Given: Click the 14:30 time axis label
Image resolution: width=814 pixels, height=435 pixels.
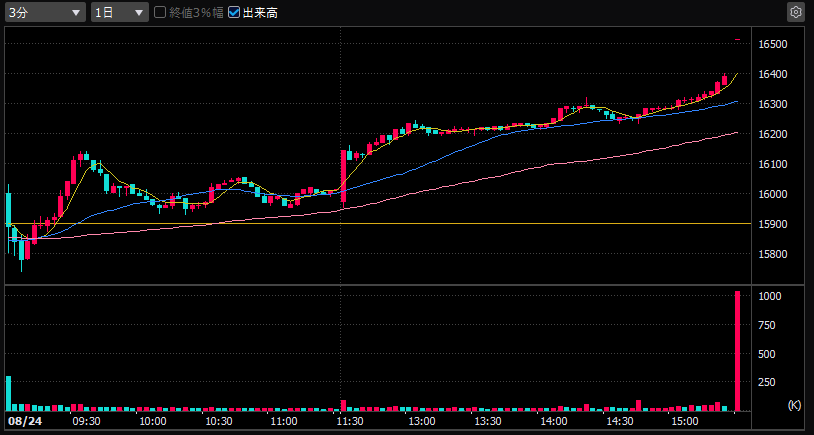Looking at the screenshot, I should point(620,421).
